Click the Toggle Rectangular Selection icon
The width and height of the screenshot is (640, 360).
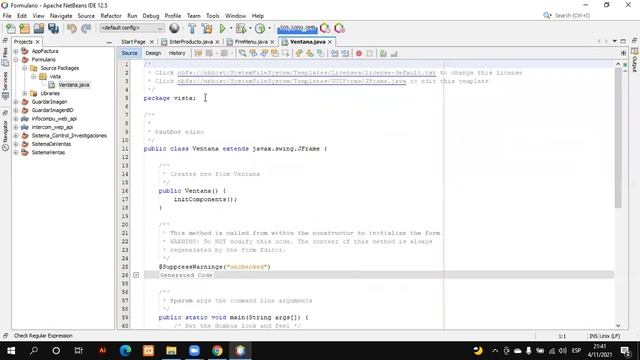coord(285,53)
